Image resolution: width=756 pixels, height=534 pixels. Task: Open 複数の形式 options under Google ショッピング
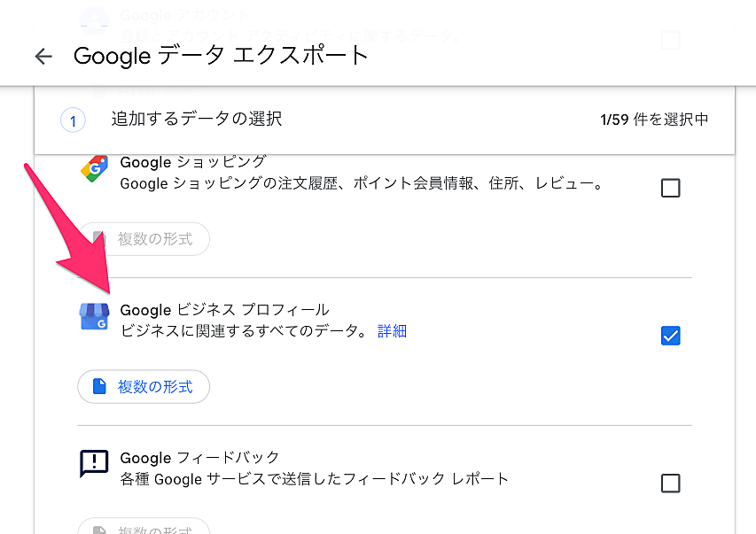pyautogui.click(x=144, y=239)
